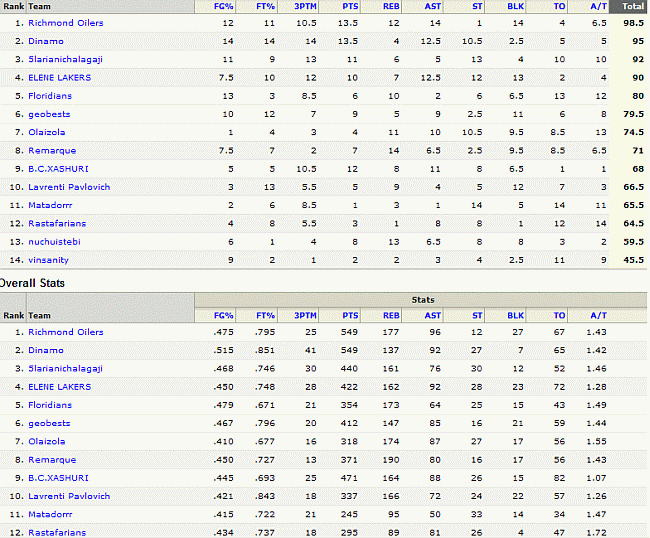Open geobests in Overall Stats table
The image size is (650, 538).
coord(49,423)
